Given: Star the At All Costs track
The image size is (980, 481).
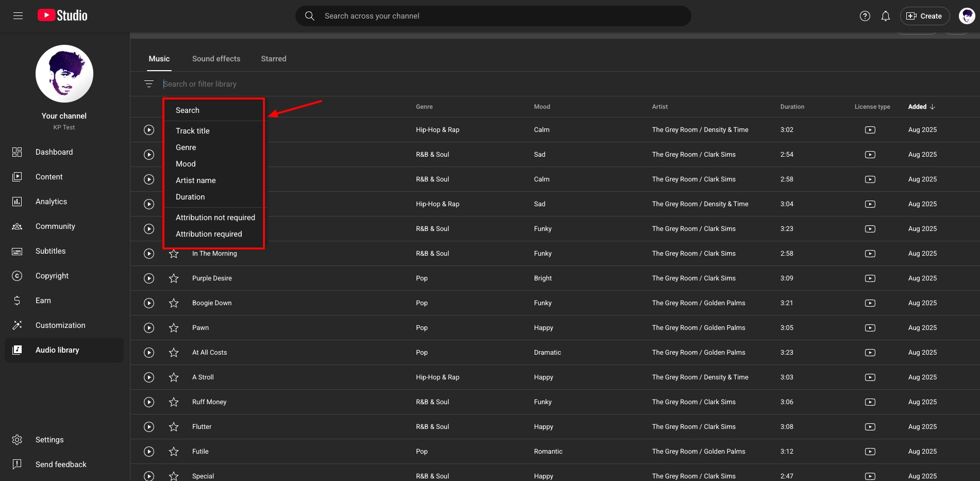Looking at the screenshot, I should (174, 353).
